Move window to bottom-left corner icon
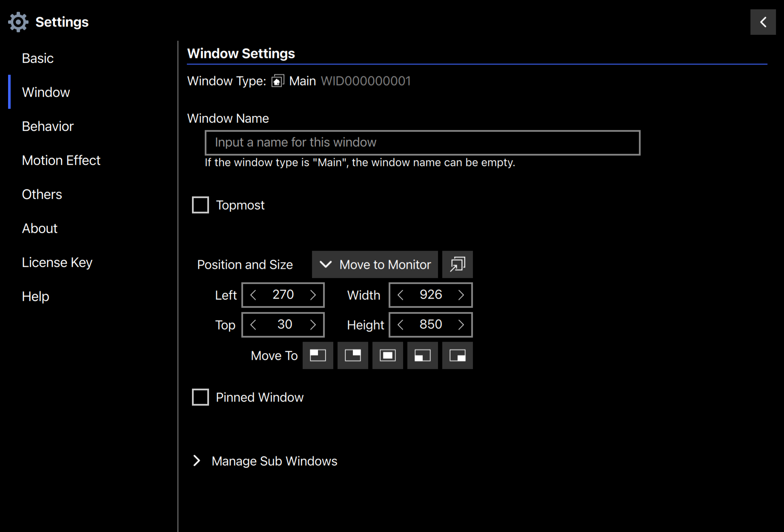The width and height of the screenshot is (784, 532). click(x=422, y=356)
